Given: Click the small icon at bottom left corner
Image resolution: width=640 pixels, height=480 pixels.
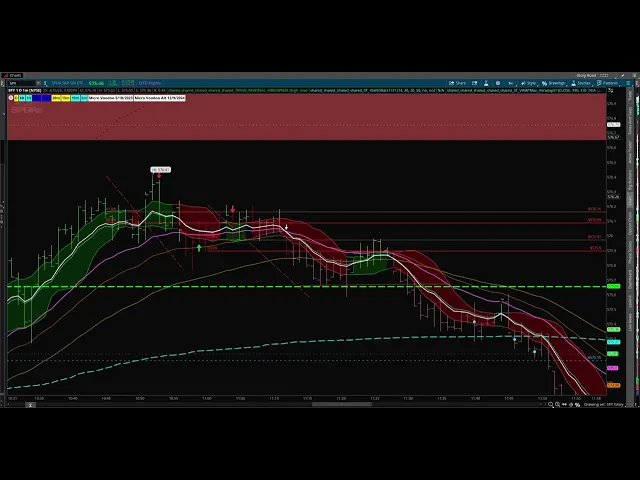Looking at the screenshot, I should pyautogui.click(x=30, y=405).
